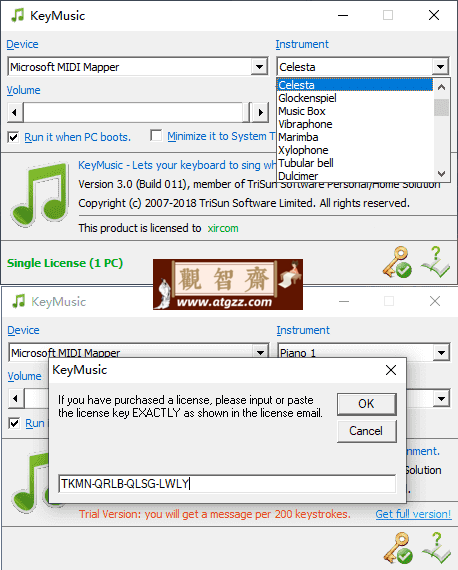The width and height of the screenshot is (458, 570).
Task: Close the KeyMusic license dialog
Action: [x=391, y=370]
